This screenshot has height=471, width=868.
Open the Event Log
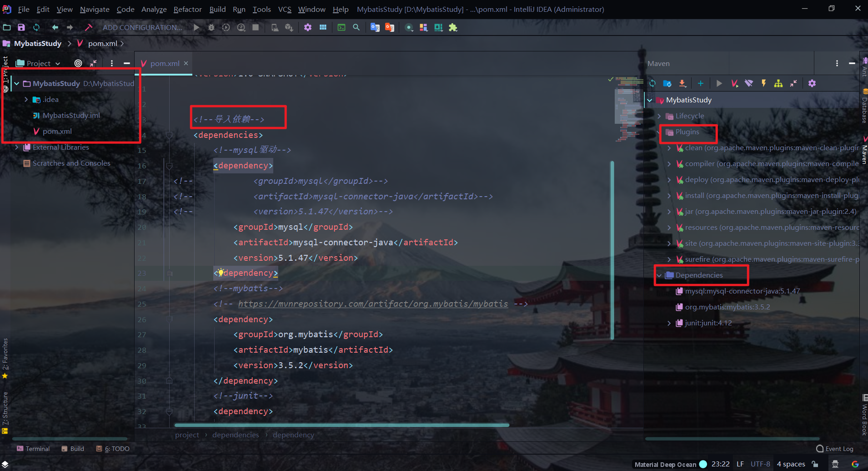[x=835, y=449]
